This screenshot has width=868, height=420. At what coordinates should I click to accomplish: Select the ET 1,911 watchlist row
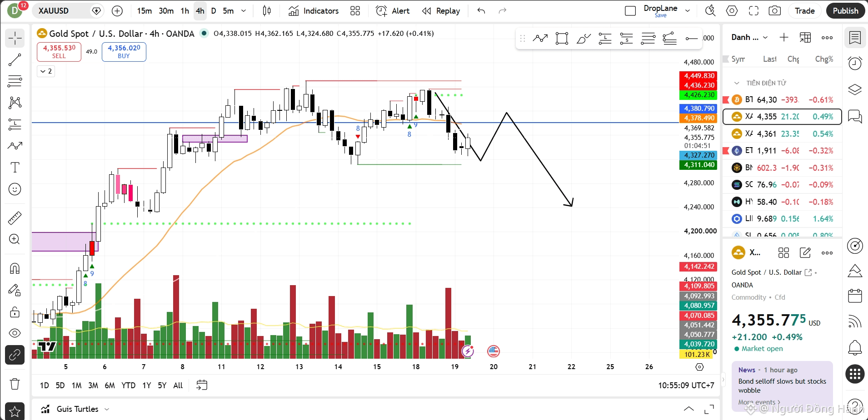coord(782,151)
